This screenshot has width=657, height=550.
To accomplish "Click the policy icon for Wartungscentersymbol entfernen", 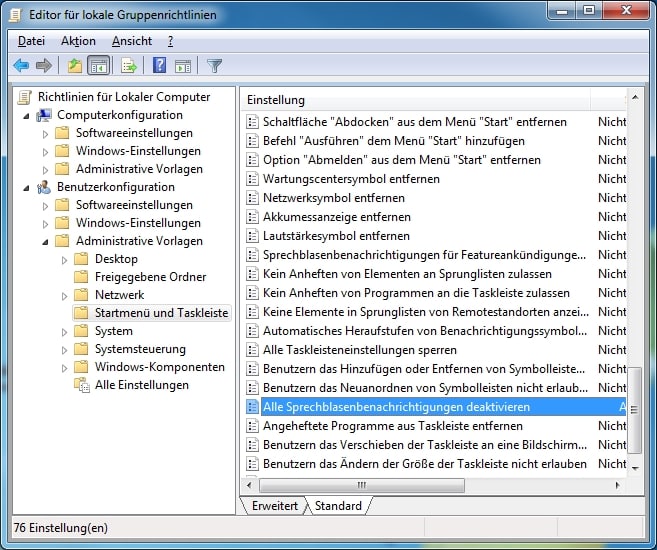I will click(252, 179).
